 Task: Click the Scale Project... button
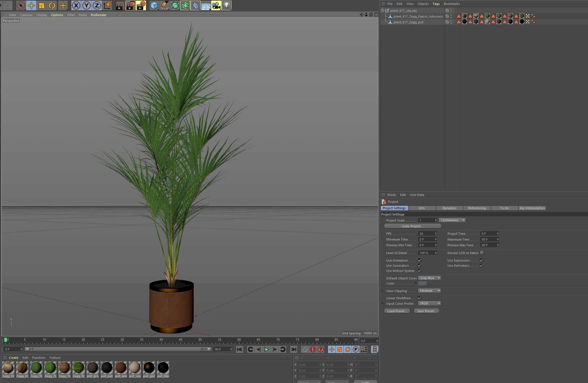pos(412,226)
